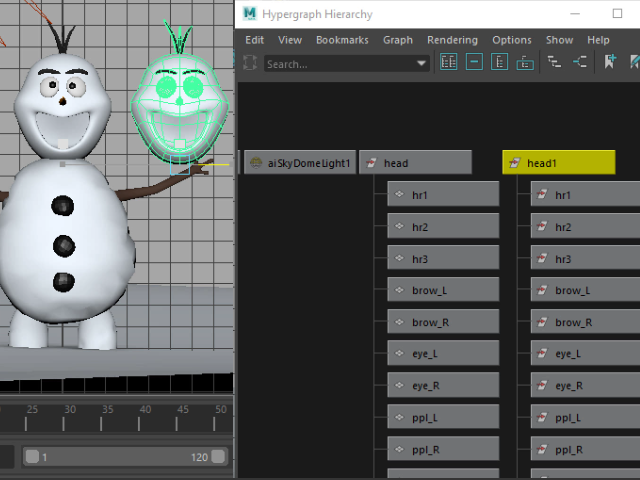640x480 pixels.
Task: Open the Graph menu
Action: (x=397, y=40)
